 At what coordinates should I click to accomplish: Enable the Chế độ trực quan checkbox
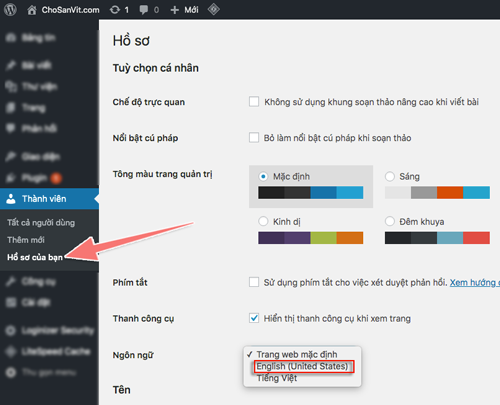tap(254, 102)
